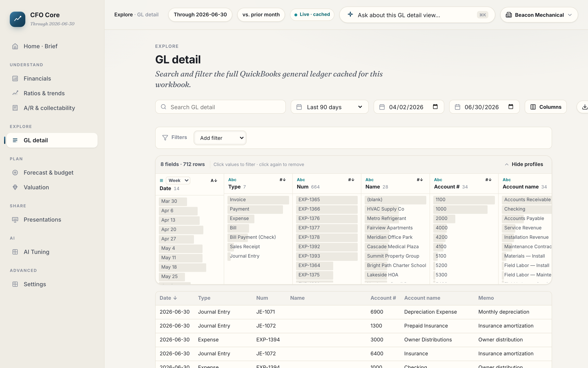588x368 pixels.
Task: Click the AI Tuning grid icon
Action: coord(15,252)
